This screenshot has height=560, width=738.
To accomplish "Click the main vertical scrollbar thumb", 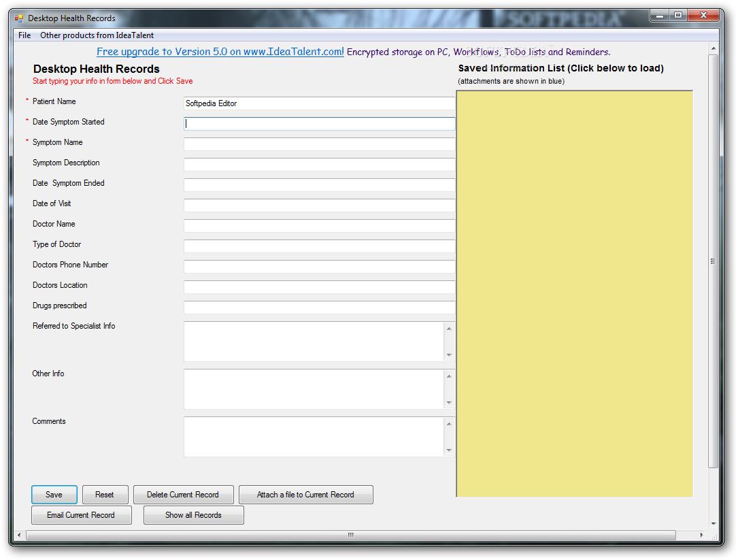I will (714, 261).
